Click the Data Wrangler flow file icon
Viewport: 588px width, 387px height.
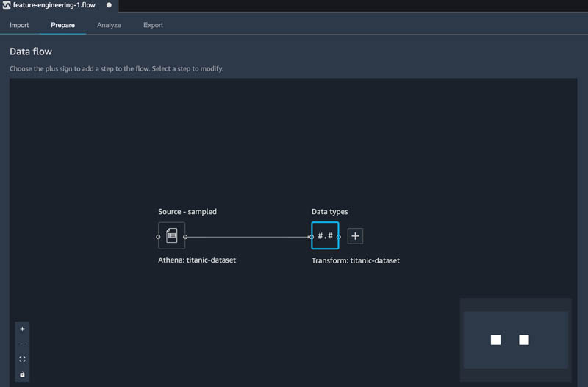[7, 5]
